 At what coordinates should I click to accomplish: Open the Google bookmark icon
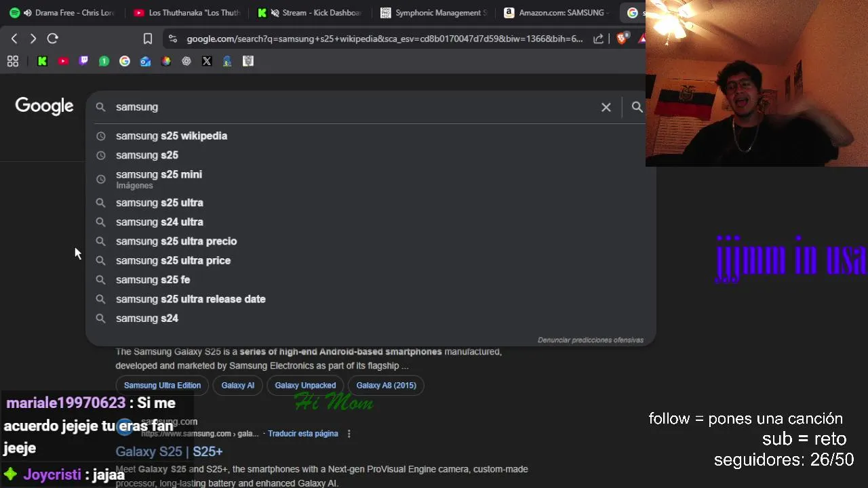(125, 61)
